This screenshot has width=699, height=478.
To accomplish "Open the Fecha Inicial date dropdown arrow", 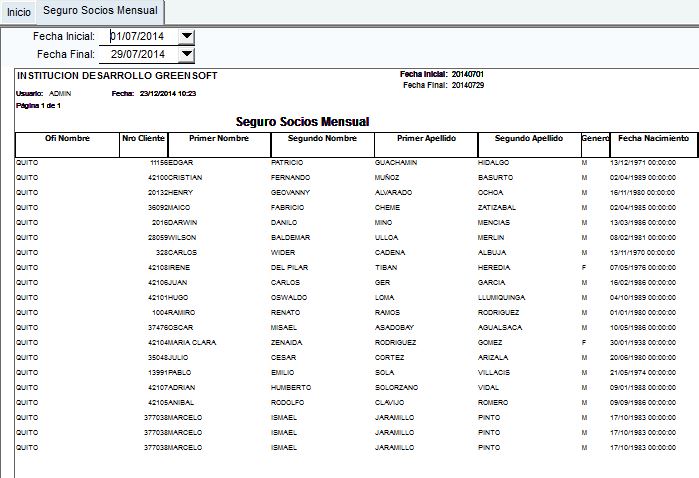I will click(x=187, y=36).
